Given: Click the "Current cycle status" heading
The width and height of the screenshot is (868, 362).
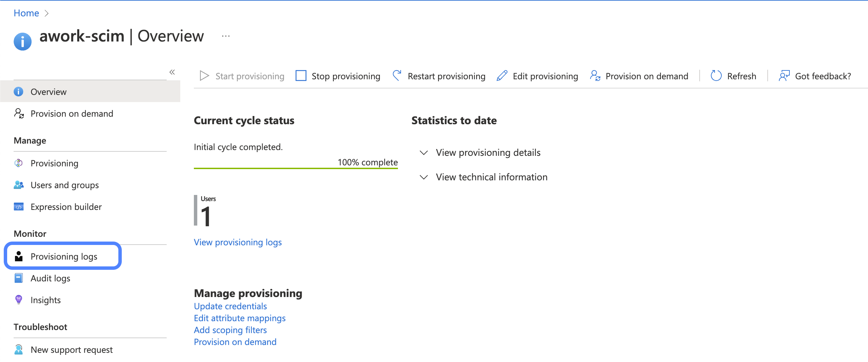Looking at the screenshot, I should click(244, 120).
